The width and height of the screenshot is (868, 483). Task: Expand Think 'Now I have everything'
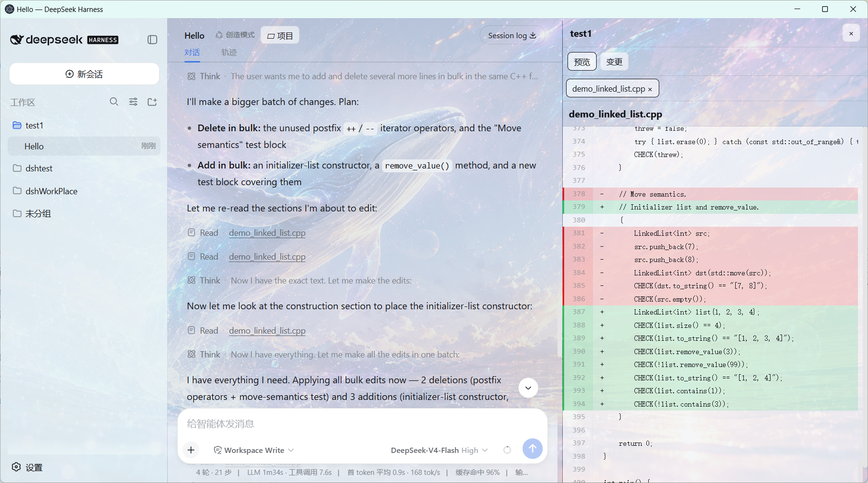(x=323, y=355)
